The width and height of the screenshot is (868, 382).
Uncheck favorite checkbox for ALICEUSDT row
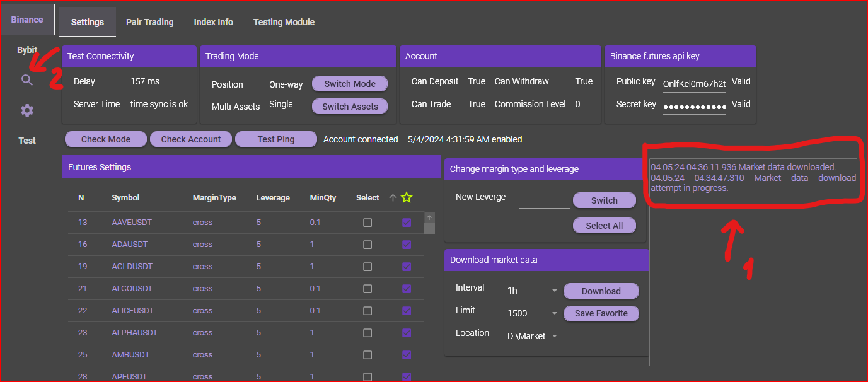pos(407,311)
